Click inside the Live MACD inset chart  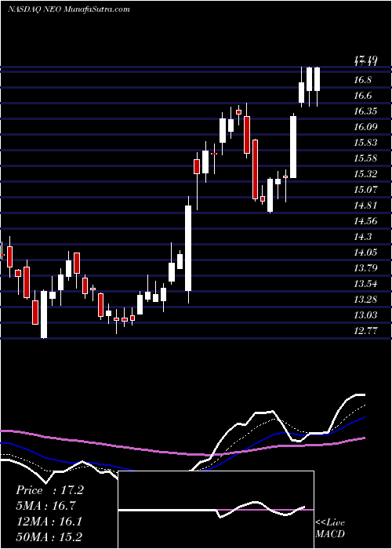coord(216,510)
